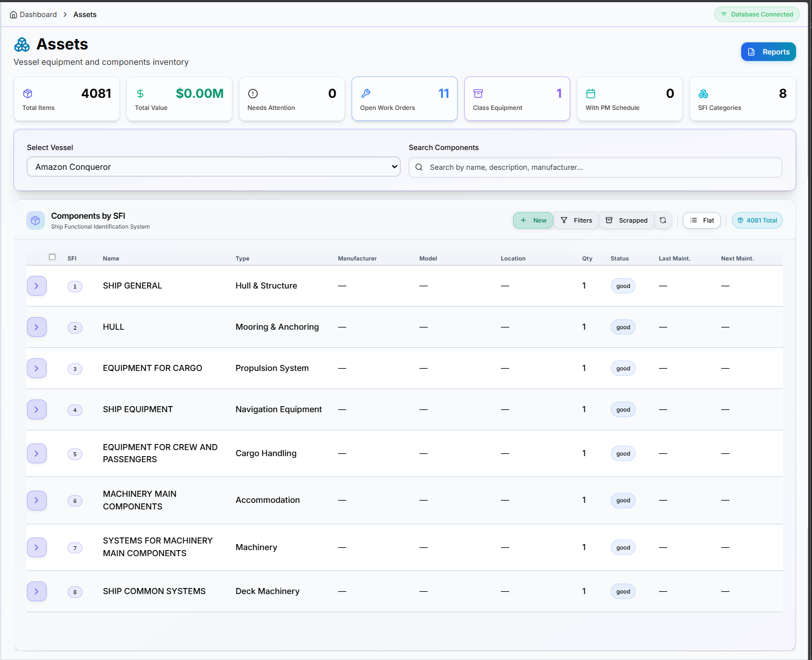Open the Open Work Orders wrench card
The image size is (812, 660).
pos(404,99)
